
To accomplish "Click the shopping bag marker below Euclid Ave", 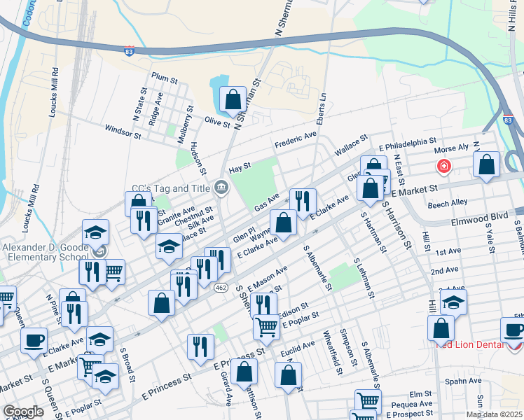I will (x=288, y=377).
